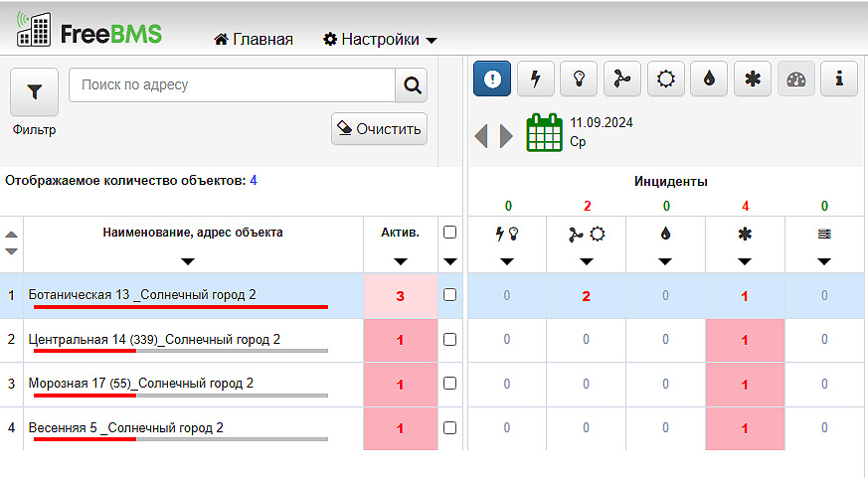The height and width of the screenshot is (478, 868).
Task: Click the last column header icon
Action: 824,234
